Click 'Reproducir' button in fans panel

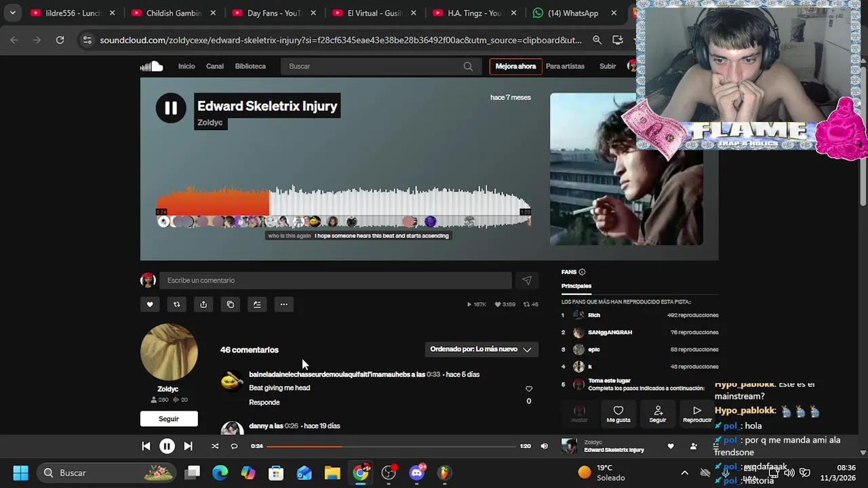click(697, 414)
